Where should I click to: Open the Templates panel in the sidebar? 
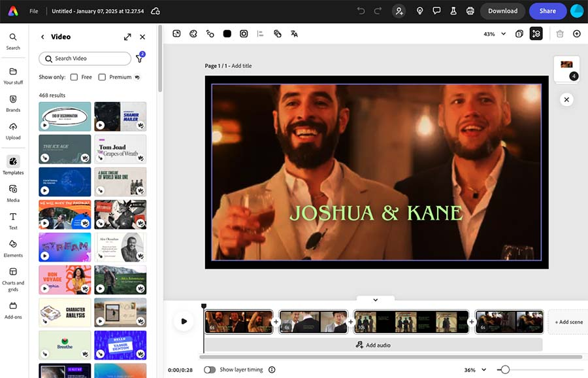(x=13, y=163)
